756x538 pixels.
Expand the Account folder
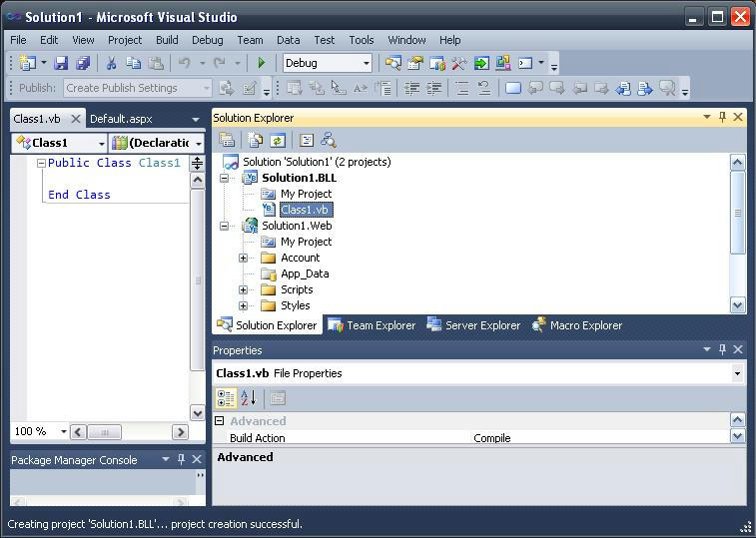point(243,258)
